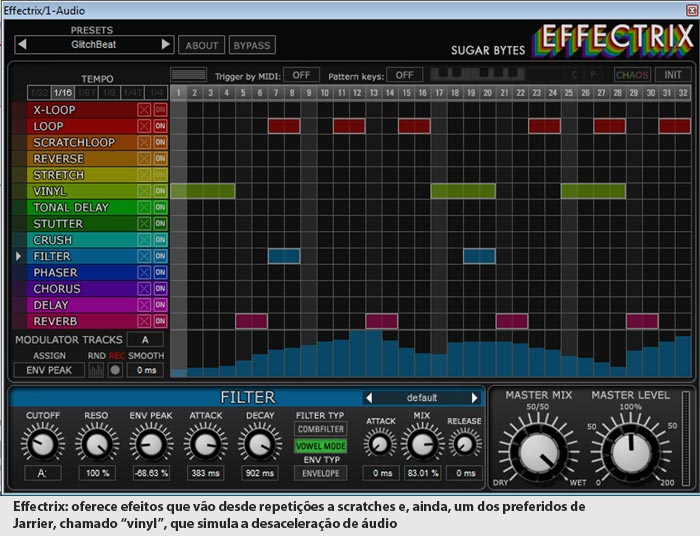The width and height of the screenshot is (700, 536).
Task: Toggle Trigger by MIDI OFF switch
Action: point(301,75)
